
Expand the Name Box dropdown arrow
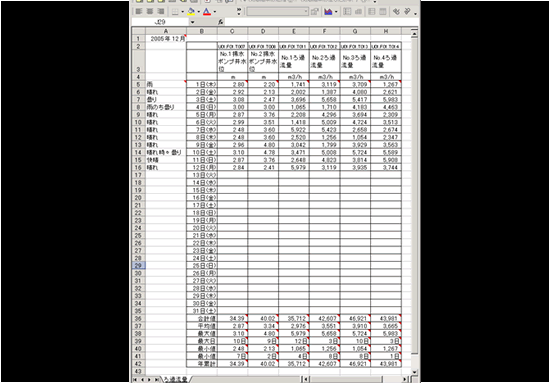coord(192,22)
